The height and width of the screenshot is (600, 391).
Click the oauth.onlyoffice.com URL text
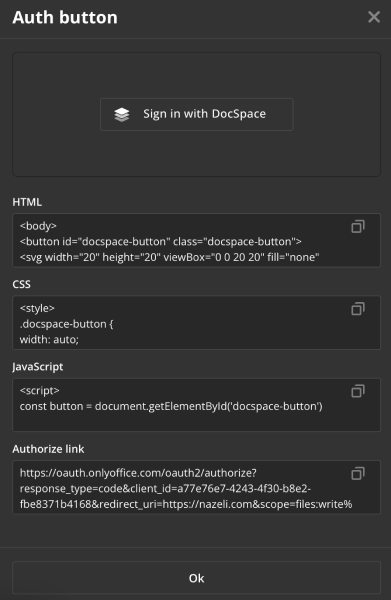point(138,473)
